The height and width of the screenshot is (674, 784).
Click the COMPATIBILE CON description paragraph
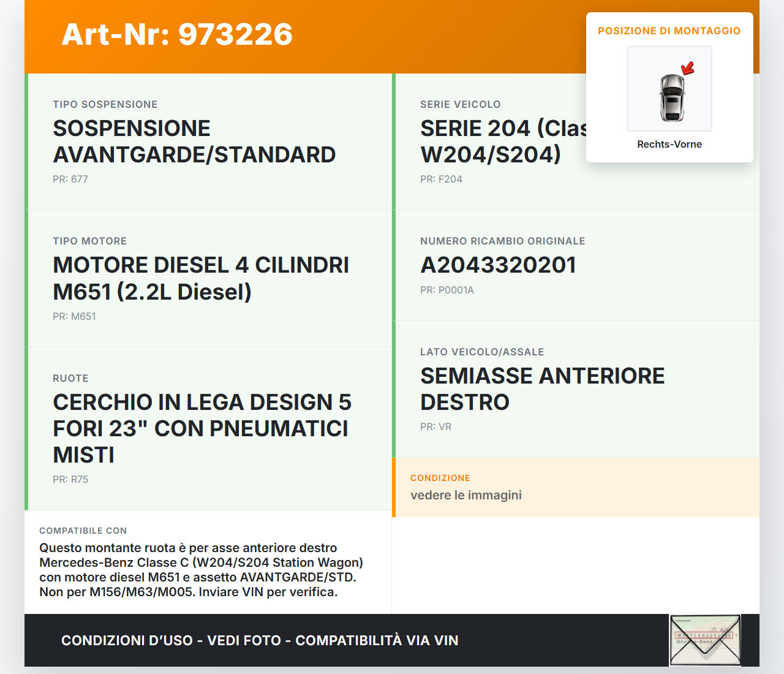pyautogui.click(x=201, y=570)
